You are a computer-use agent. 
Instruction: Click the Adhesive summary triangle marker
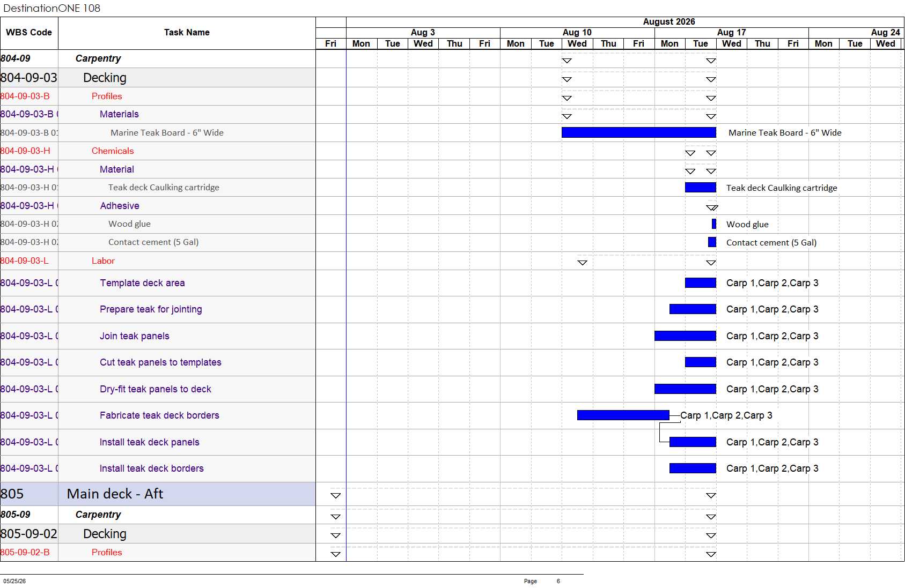coord(712,208)
